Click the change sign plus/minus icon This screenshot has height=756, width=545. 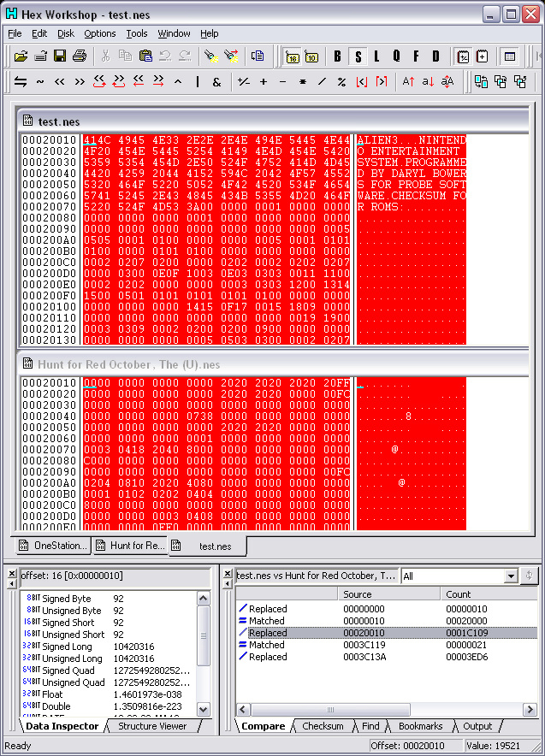click(244, 82)
